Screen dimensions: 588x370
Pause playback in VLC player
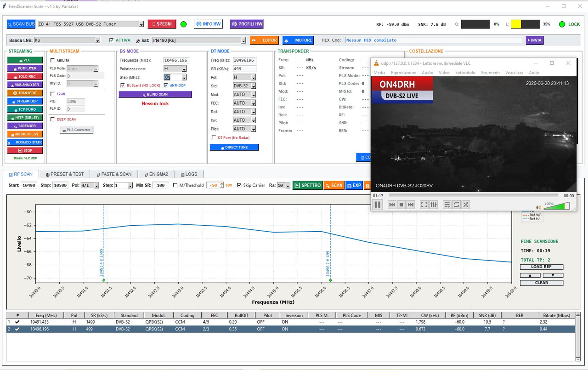coord(378,205)
